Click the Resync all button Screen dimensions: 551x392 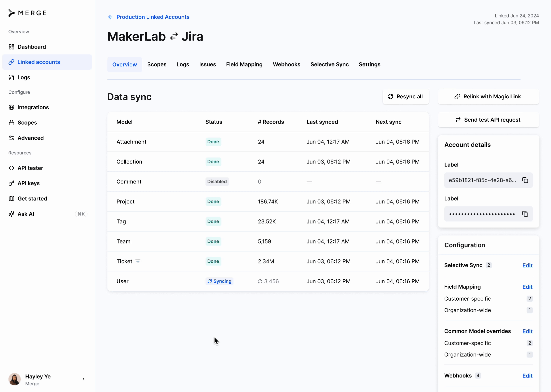click(x=406, y=97)
